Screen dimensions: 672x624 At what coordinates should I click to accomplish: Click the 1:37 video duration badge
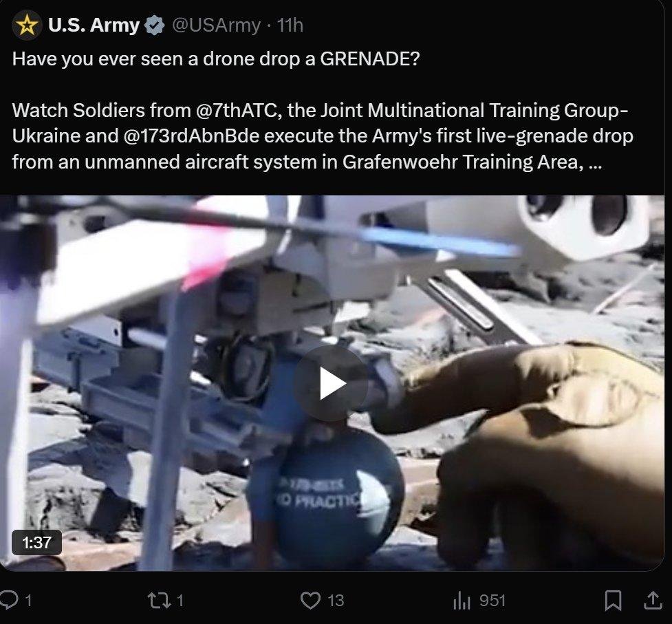pyautogui.click(x=37, y=542)
